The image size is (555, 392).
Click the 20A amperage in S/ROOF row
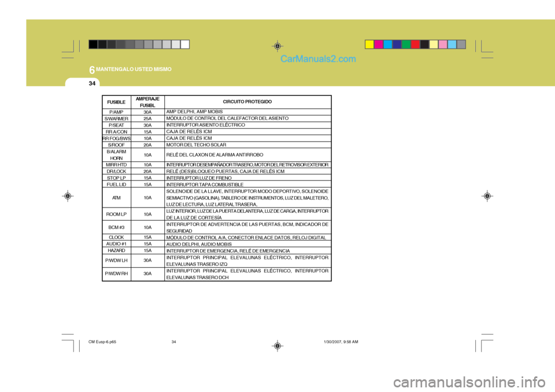click(x=147, y=145)
